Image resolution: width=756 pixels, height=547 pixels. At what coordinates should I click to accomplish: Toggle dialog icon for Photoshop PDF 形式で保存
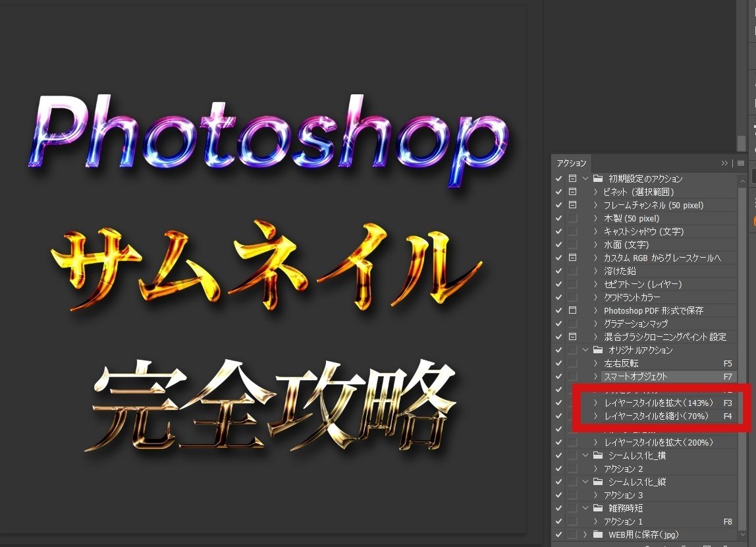coord(572,310)
